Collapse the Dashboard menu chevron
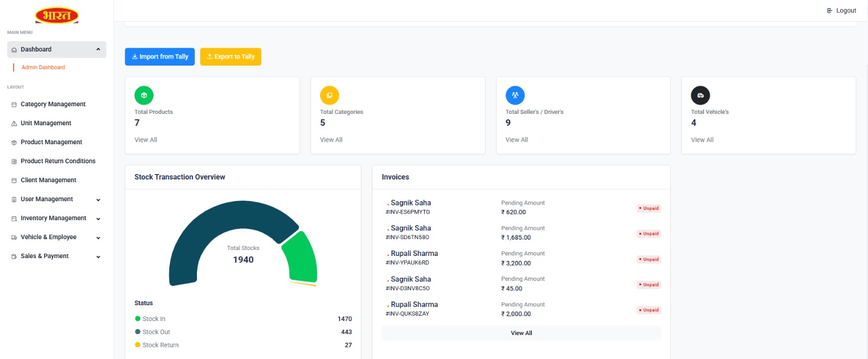The image size is (868, 359). point(98,49)
